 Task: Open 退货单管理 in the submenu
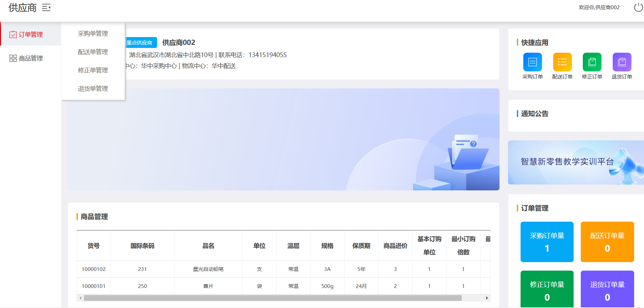[93, 89]
